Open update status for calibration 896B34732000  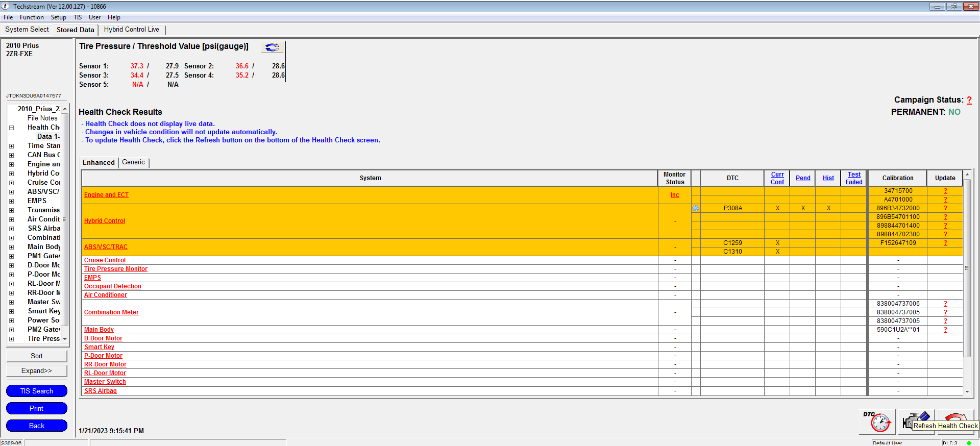click(x=945, y=208)
